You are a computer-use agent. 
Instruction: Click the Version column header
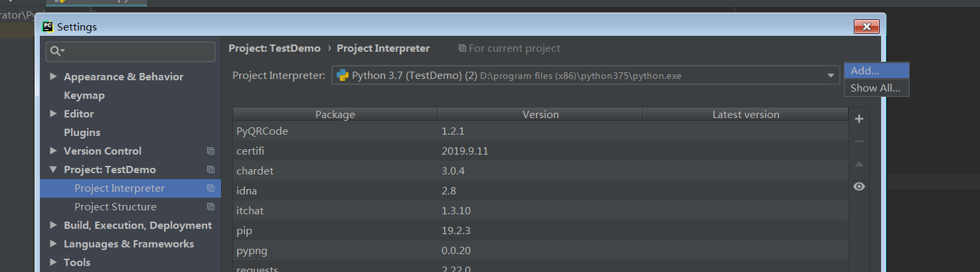[x=540, y=115]
